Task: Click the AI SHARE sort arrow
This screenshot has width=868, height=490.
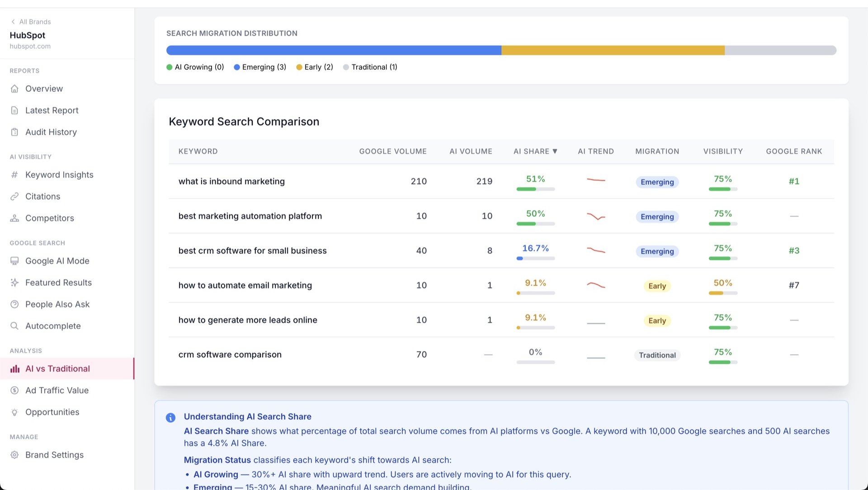Action: pos(555,151)
